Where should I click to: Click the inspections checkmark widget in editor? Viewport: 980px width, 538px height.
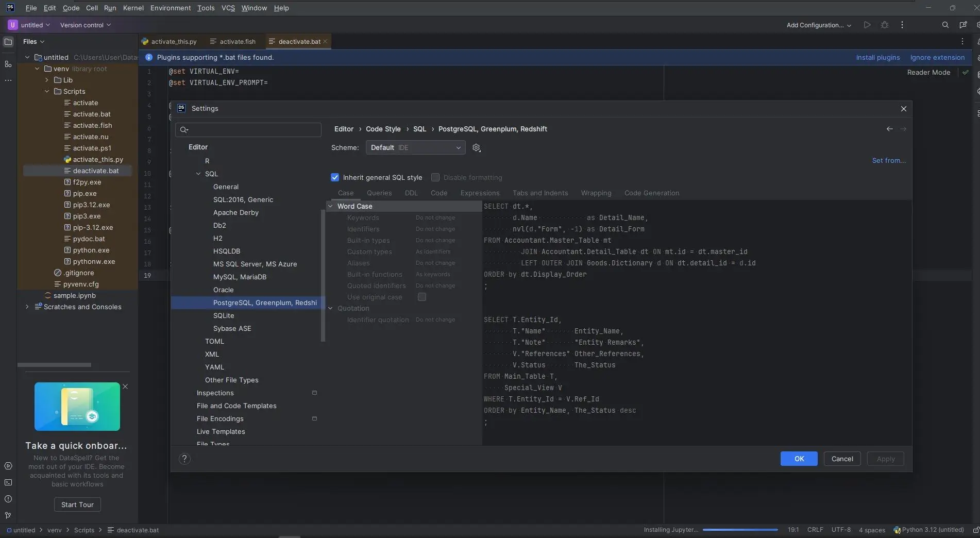[x=965, y=73]
